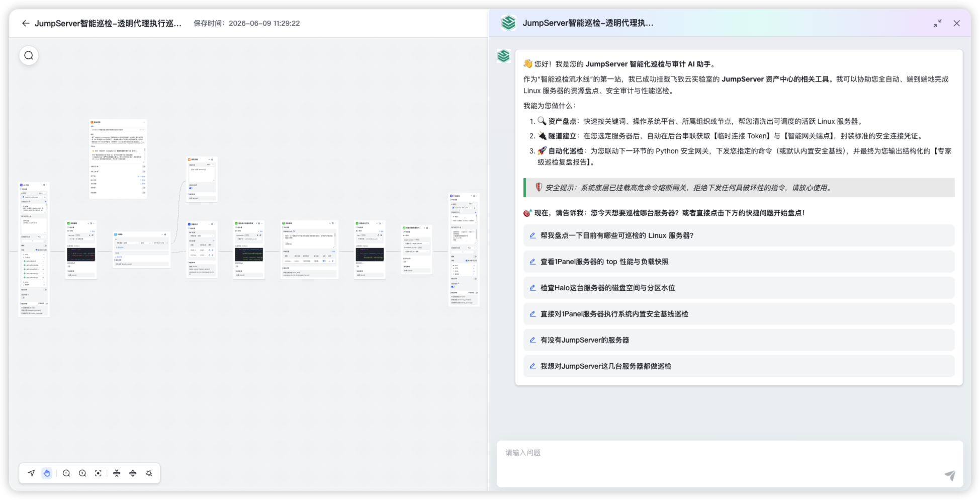Ask 有没有JumpServer的服务器
This screenshot has width=980, height=500.
tap(739, 340)
